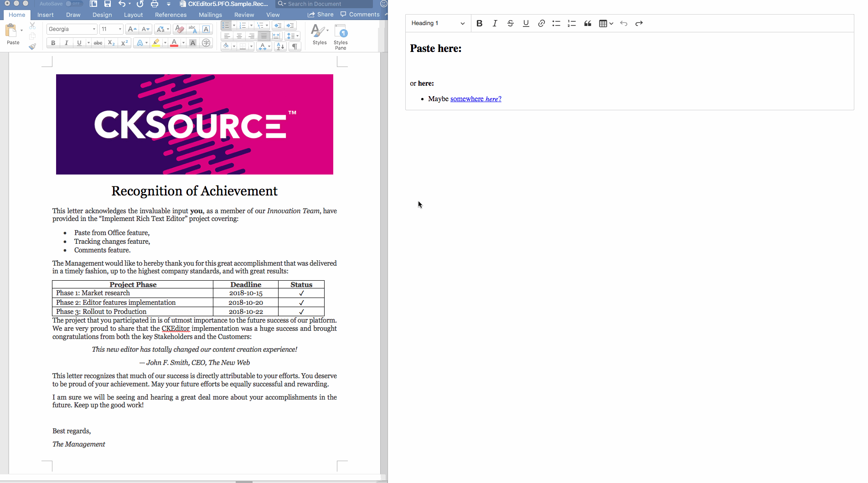Open CKEditor Heading 1 style dropdown
The width and height of the screenshot is (868, 483).
click(x=438, y=23)
